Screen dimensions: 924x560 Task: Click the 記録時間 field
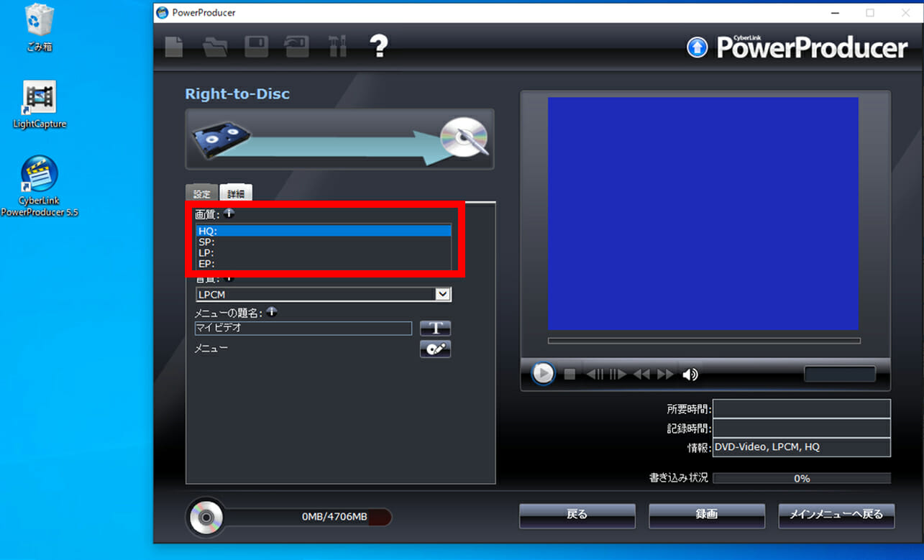click(x=802, y=428)
